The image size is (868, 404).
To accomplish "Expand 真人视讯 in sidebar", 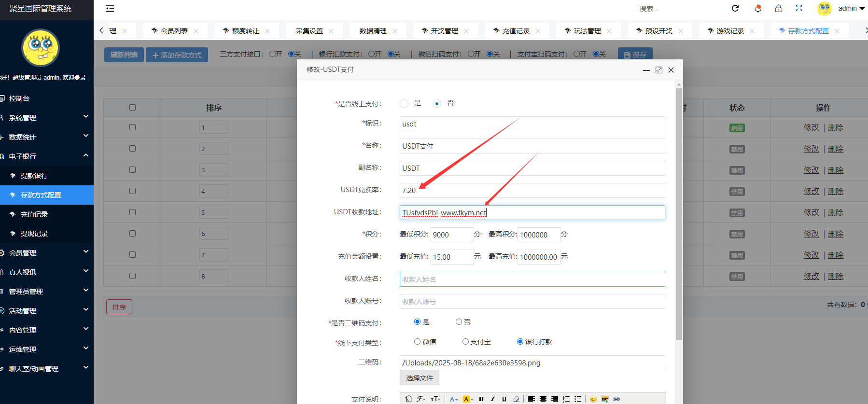I will 47,272.
